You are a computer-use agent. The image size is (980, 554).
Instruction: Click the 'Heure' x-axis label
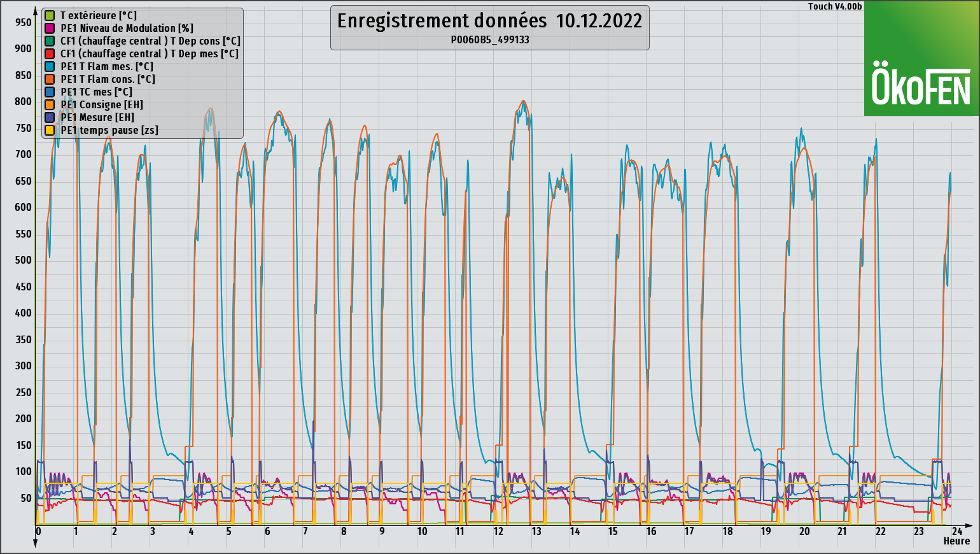tap(956, 541)
